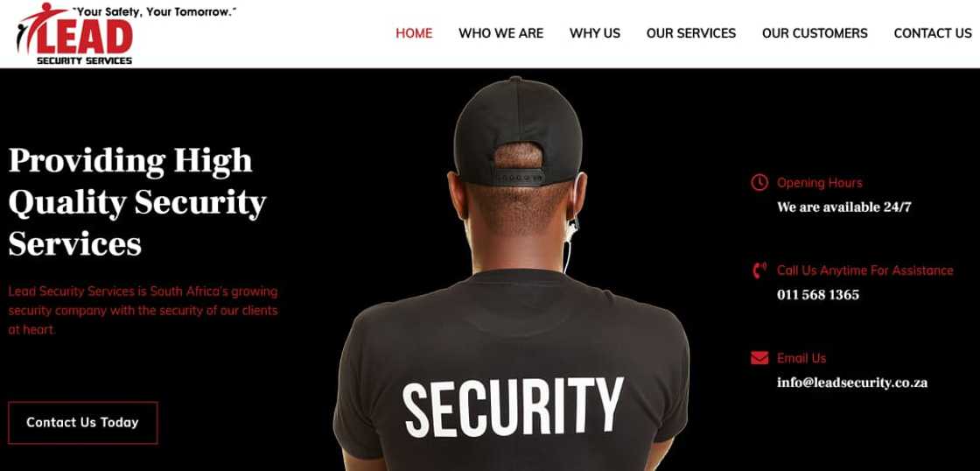Select WHY US in the navigation

594,33
